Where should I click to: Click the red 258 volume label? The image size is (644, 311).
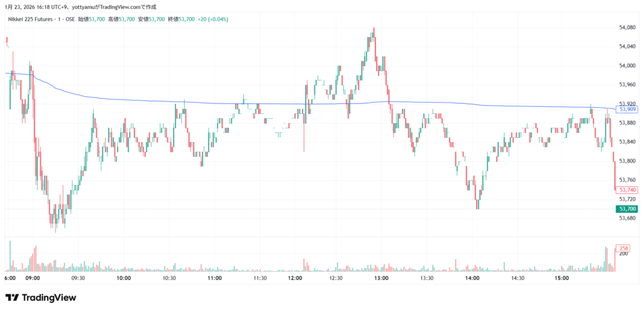(624, 248)
